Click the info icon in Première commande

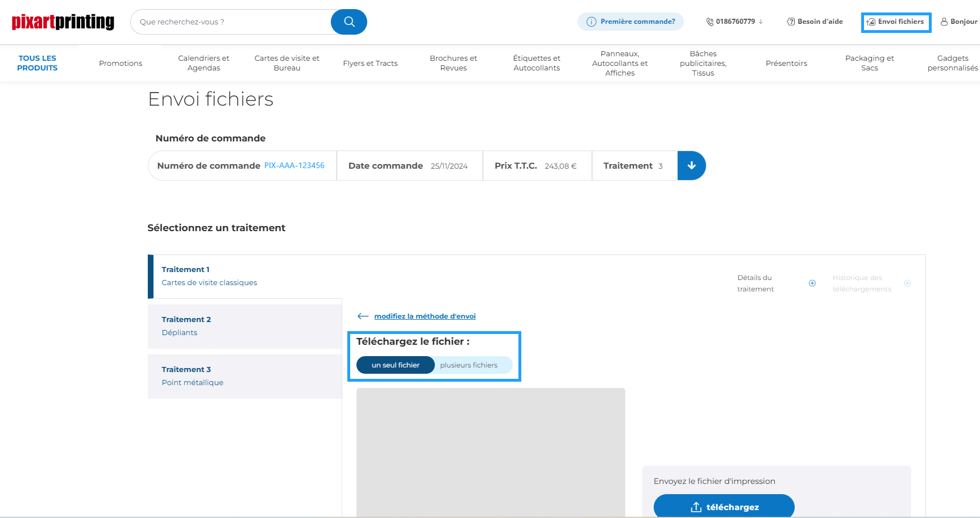tap(591, 22)
